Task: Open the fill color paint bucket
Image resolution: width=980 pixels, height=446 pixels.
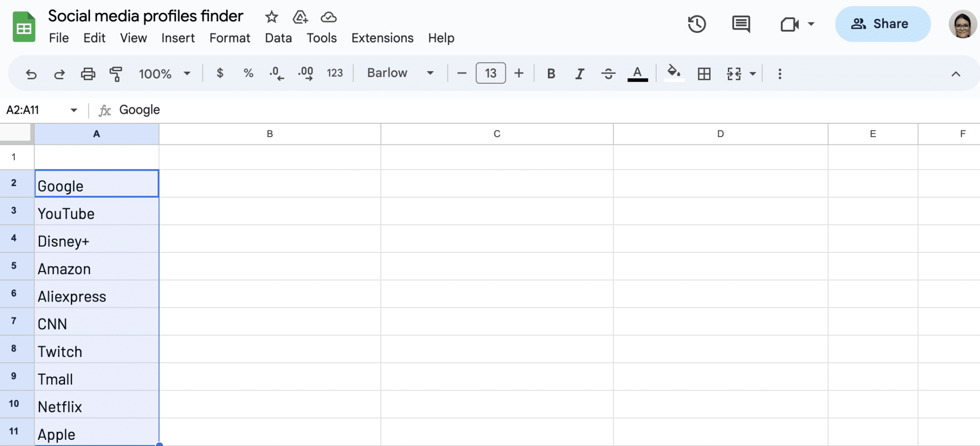Action: 674,73
